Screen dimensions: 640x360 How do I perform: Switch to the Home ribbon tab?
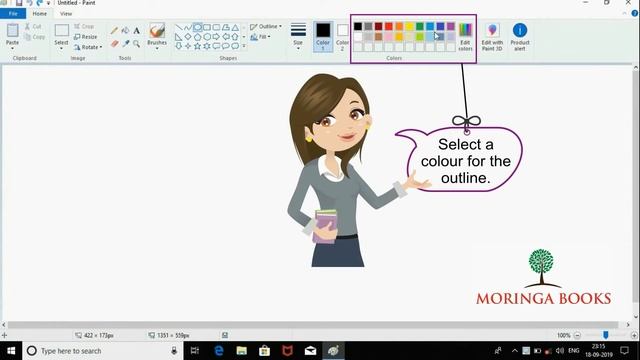(x=40, y=13)
